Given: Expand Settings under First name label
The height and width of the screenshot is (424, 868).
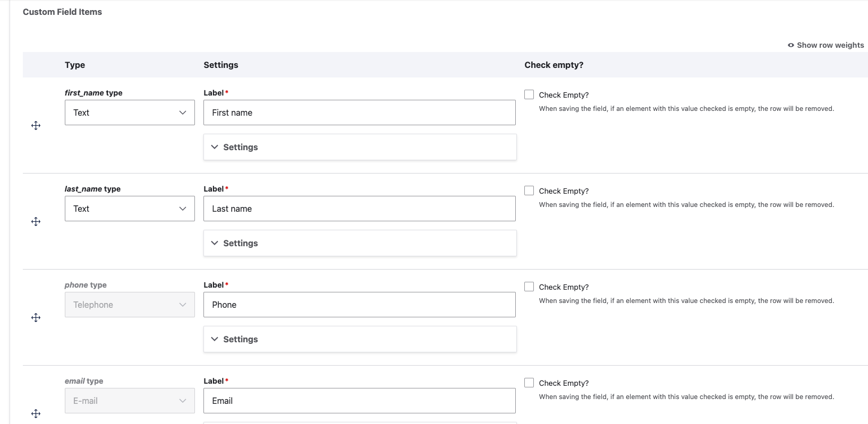Looking at the screenshot, I should (x=240, y=147).
